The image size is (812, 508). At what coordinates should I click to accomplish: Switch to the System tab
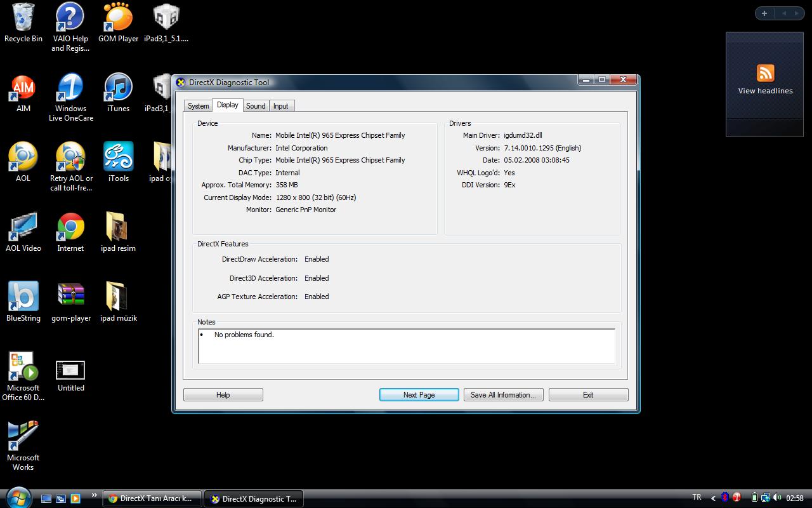[x=198, y=106]
